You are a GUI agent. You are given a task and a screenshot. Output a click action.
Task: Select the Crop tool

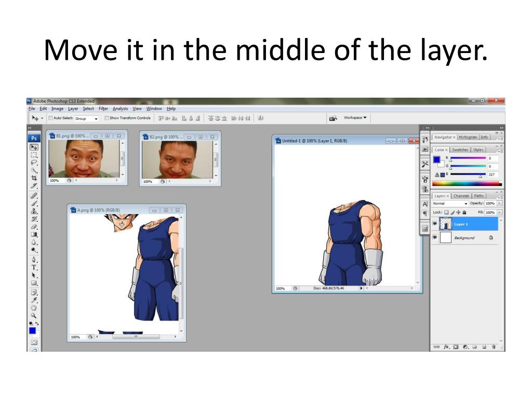coord(34,178)
